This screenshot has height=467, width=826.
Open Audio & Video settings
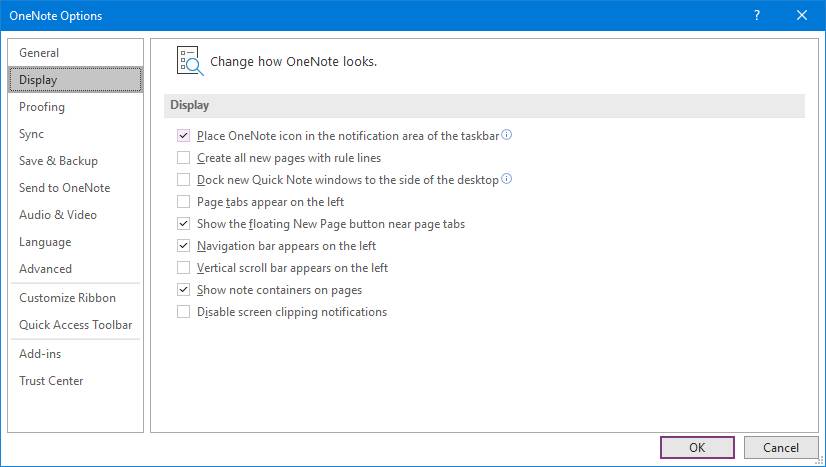pyautogui.click(x=75, y=215)
